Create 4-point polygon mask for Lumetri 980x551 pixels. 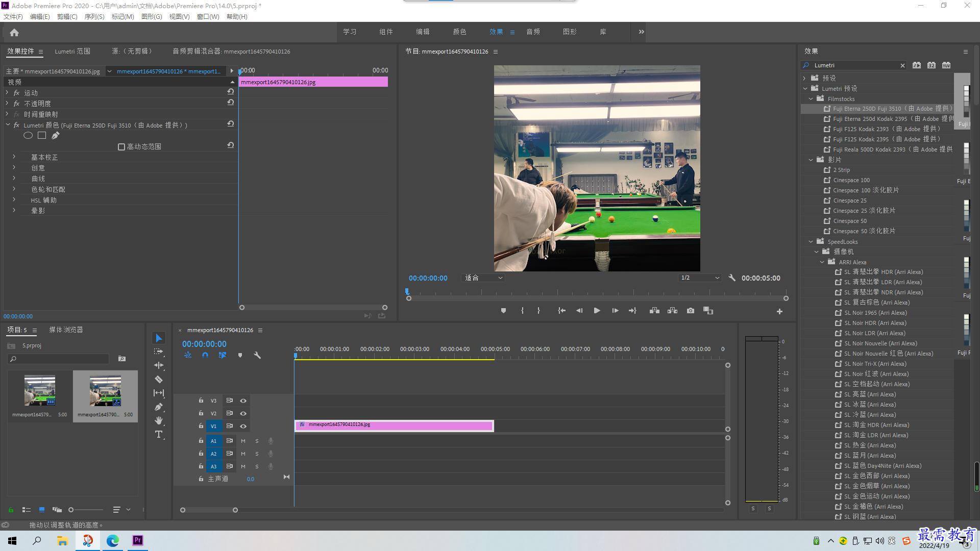[x=42, y=135]
